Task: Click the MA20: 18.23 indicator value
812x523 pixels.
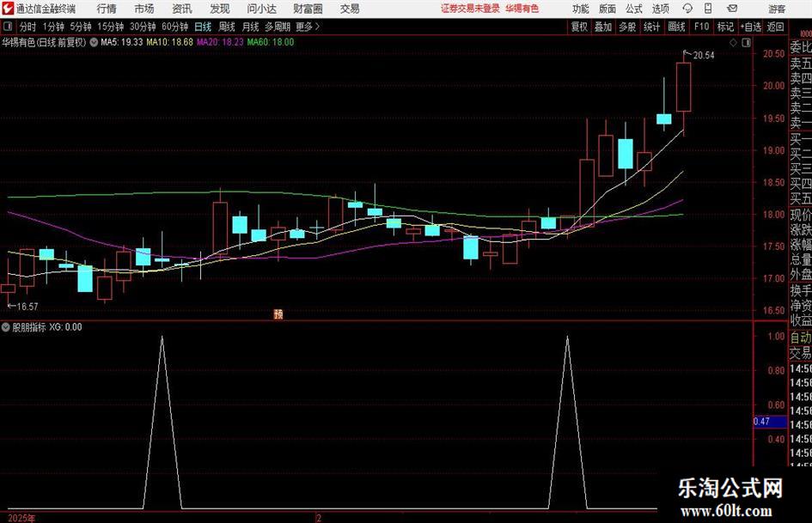Action: coord(220,42)
